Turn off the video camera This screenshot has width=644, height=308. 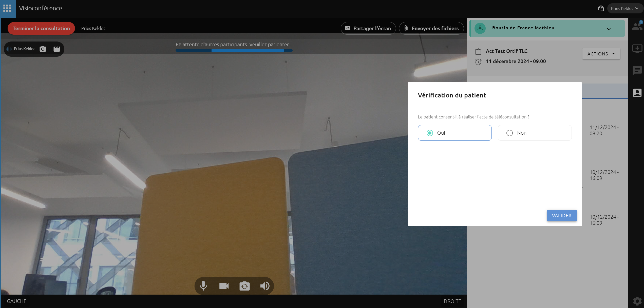click(224, 286)
